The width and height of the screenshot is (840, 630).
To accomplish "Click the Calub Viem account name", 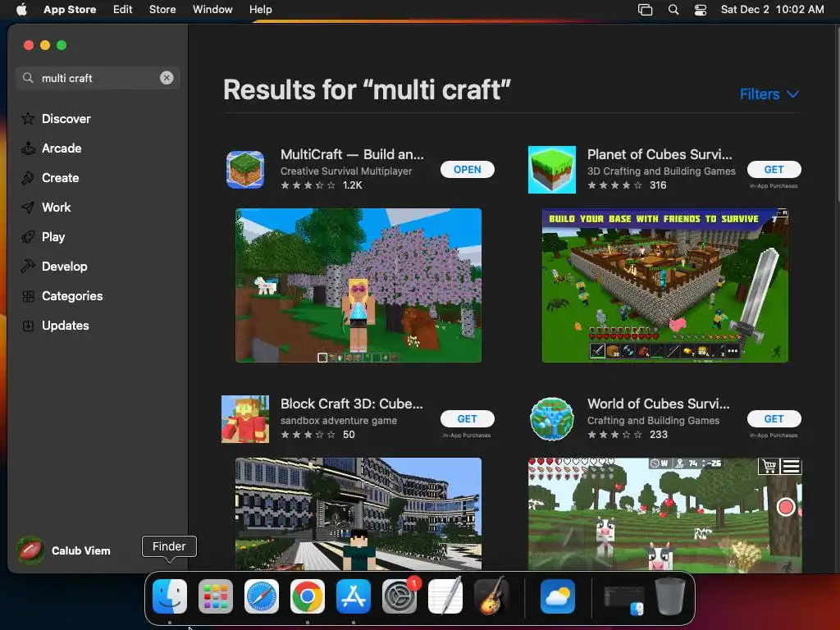I will [81, 550].
